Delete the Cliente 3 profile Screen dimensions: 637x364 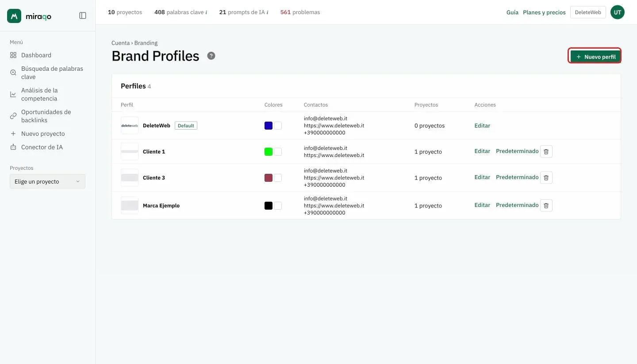(546, 177)
